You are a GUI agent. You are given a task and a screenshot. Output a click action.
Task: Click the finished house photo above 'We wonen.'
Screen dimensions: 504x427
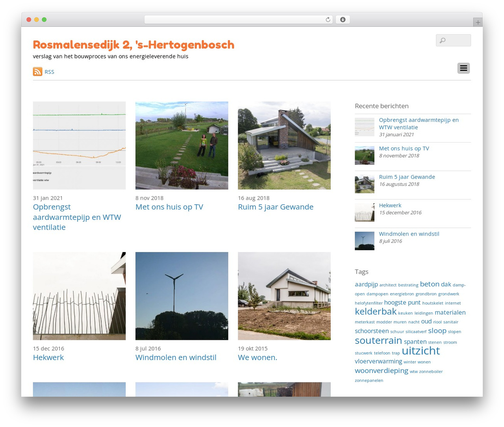tap(284, 296)
